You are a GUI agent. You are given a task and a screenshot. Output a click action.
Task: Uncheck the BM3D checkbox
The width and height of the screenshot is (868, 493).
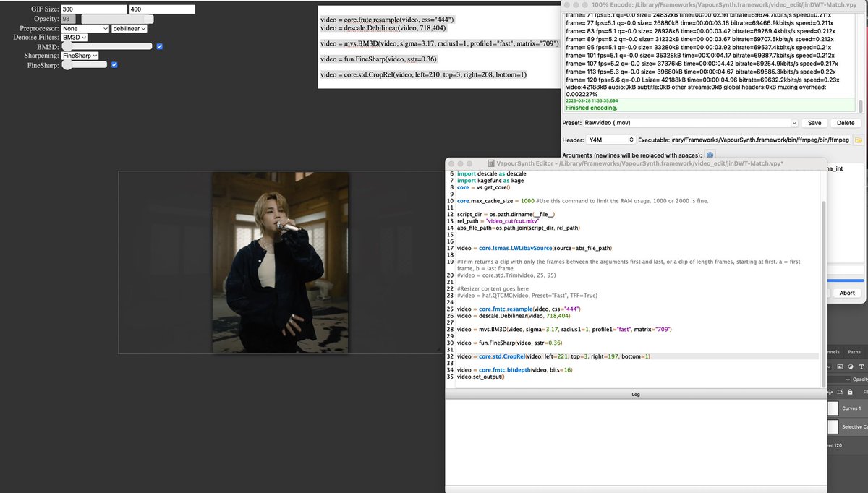[160, 46]
